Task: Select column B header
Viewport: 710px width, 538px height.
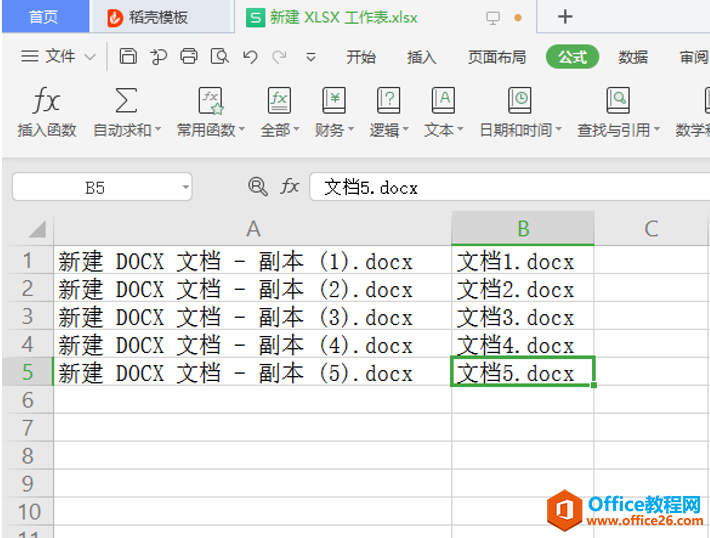Action: [523, 228]
